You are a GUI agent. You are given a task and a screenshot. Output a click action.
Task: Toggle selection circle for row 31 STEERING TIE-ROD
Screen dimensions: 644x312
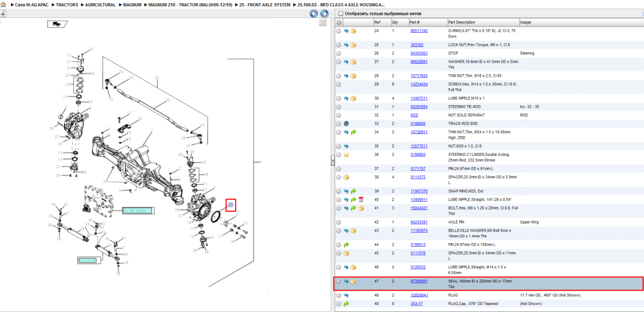(x=339, y=107)
